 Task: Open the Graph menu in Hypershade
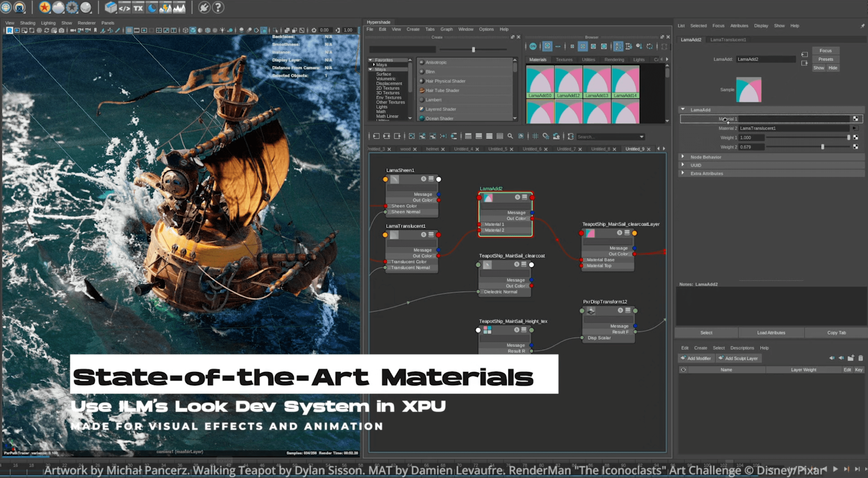coord(447,29)
